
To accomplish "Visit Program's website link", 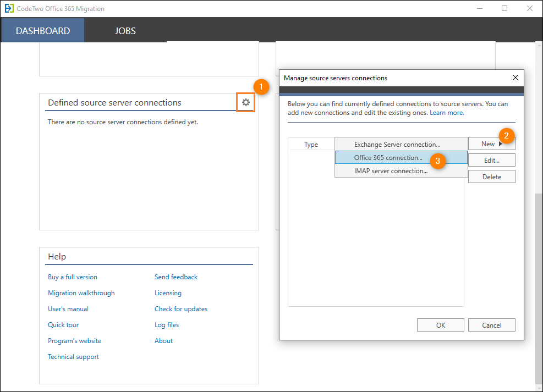I will click(74, 340).
